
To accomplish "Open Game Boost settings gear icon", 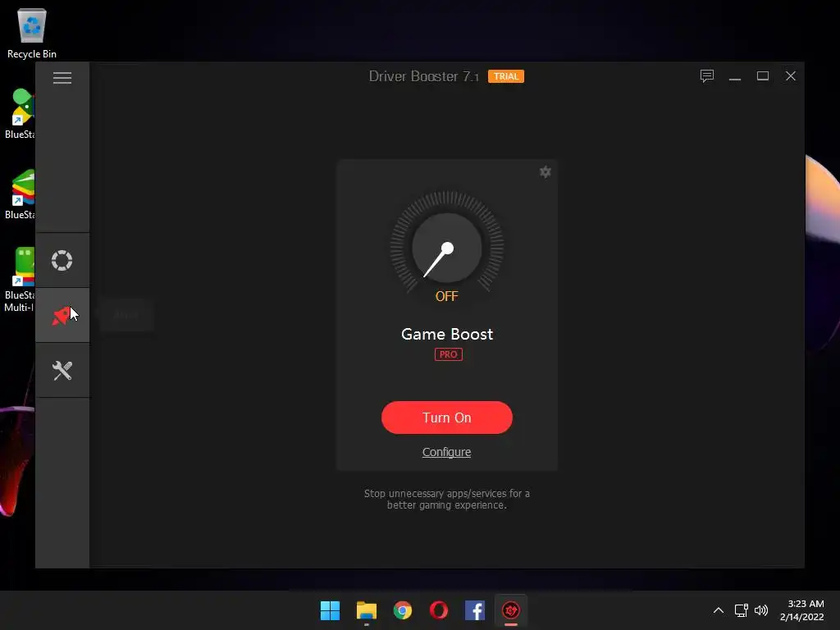I will (x=545, y=172).
